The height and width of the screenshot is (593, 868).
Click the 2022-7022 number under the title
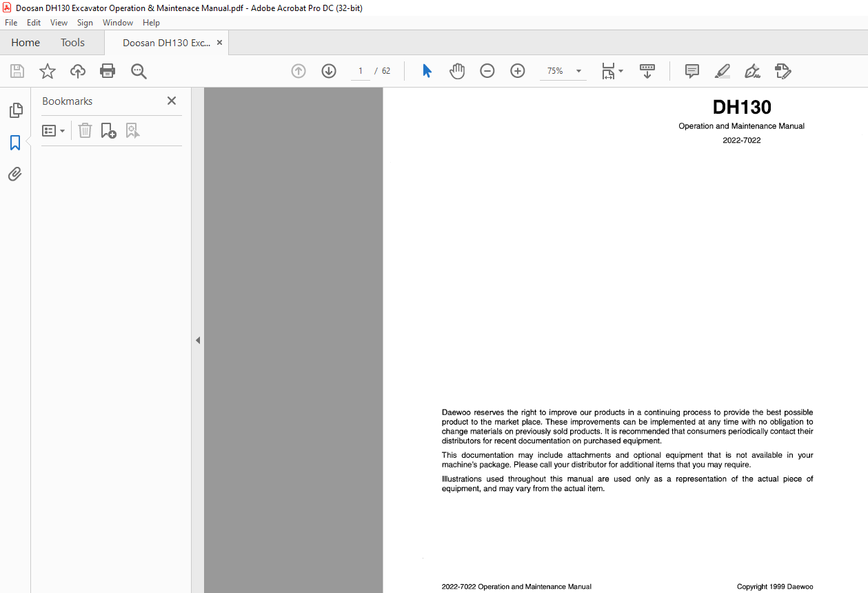pyautogui.click(x=742, y=141)
